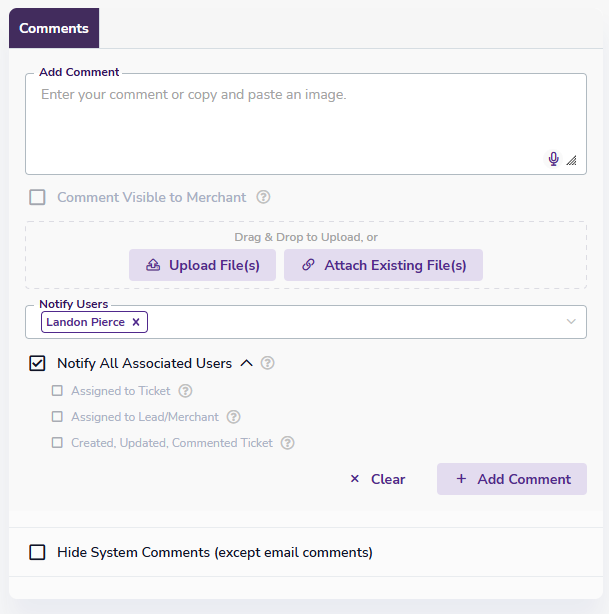The height and width of the screenshot is (614, 609).
Task: Enable Comment Visible to Merchant checkbox
Action: (37, 197)
